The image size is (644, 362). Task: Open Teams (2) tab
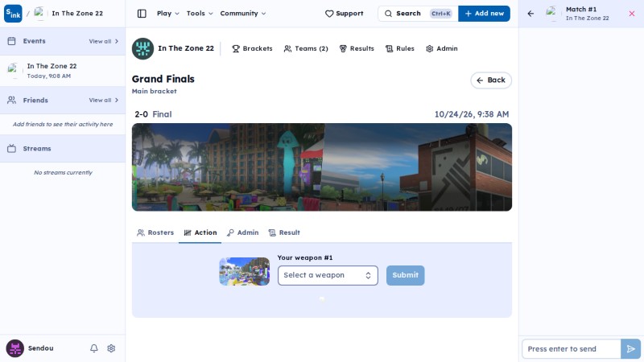tap(306, 48)
